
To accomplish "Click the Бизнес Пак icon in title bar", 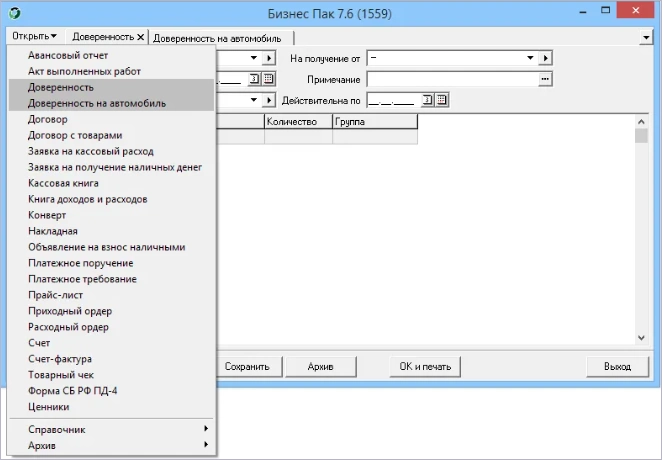I will pyautogui.click(x=14, y=13).
